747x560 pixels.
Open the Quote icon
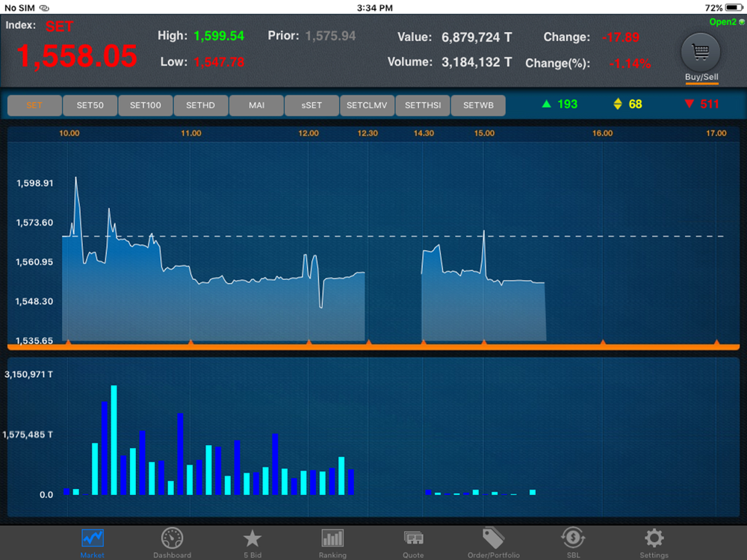pyautogui.click(x=413, y=538)
